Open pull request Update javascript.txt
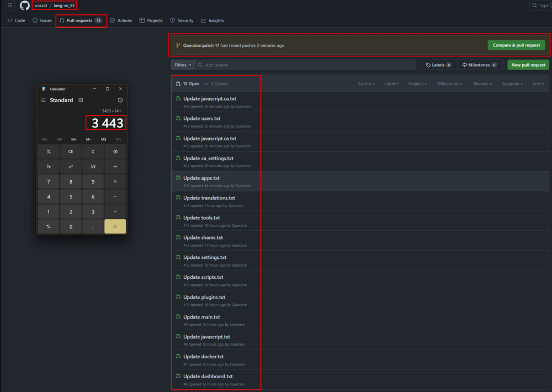The image size is (552, 392). (x=206, y=337)
